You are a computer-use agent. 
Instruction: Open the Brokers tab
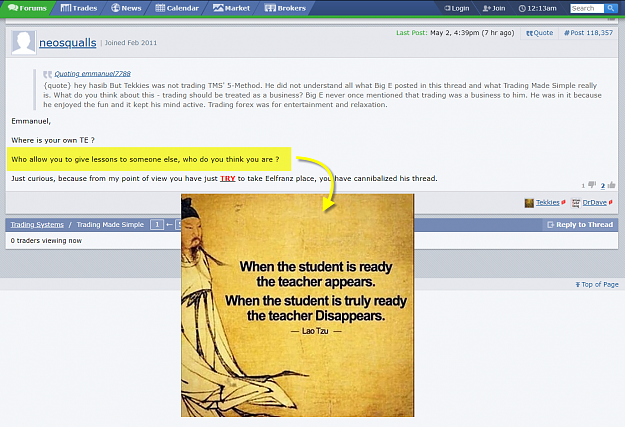(285, 8)
